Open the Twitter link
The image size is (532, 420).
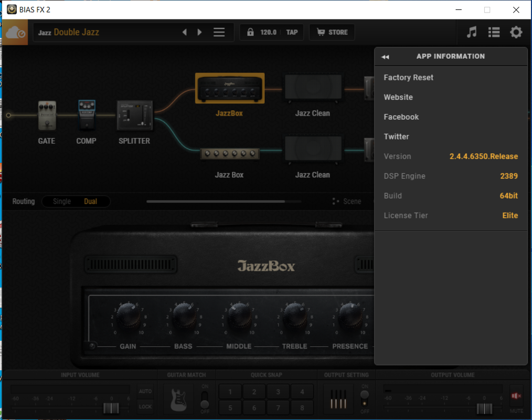point(396,136)
